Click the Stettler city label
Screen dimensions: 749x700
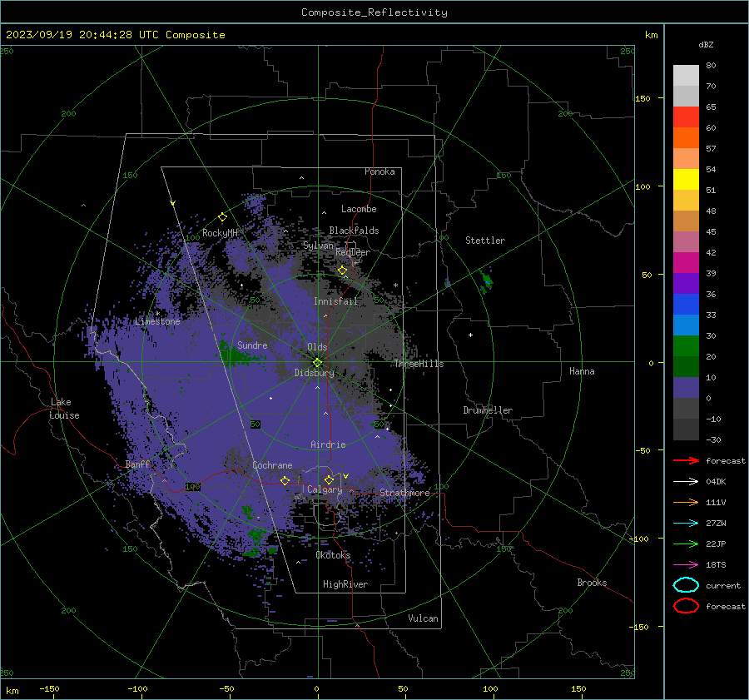485,241
